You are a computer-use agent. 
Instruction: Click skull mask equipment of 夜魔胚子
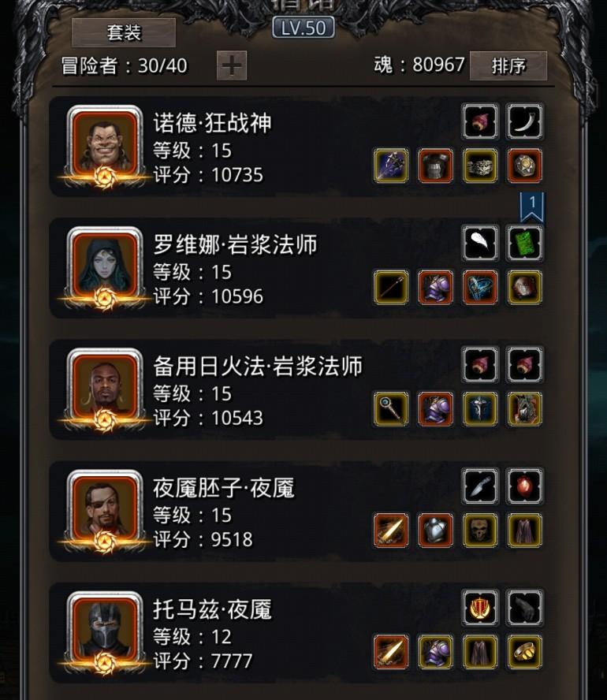point(480,531)
